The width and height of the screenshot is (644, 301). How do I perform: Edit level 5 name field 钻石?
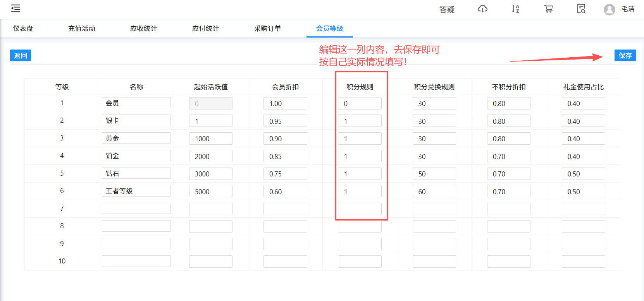coord(136,173)
